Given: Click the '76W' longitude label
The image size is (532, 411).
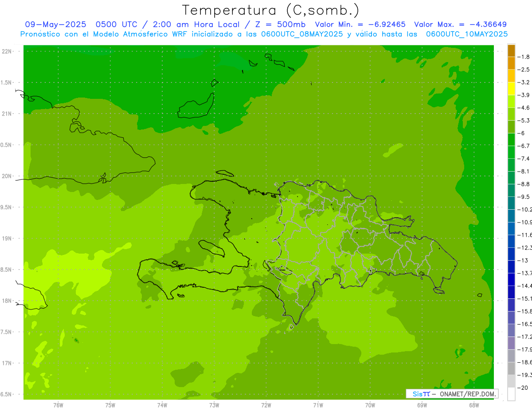Looking at the screenshot, I should pos(58,405).
